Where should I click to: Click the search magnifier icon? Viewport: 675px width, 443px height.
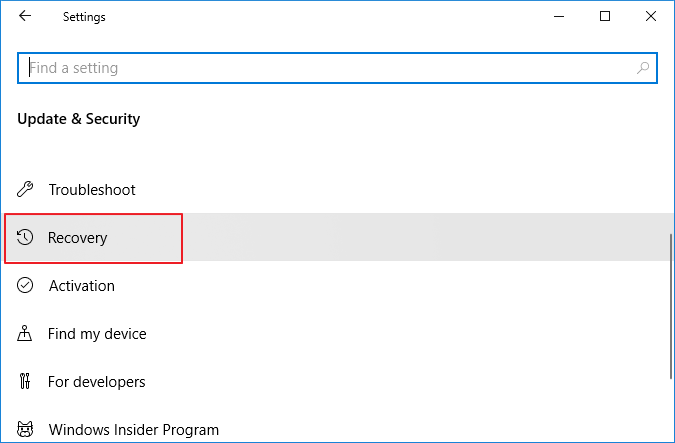point(643,68)
